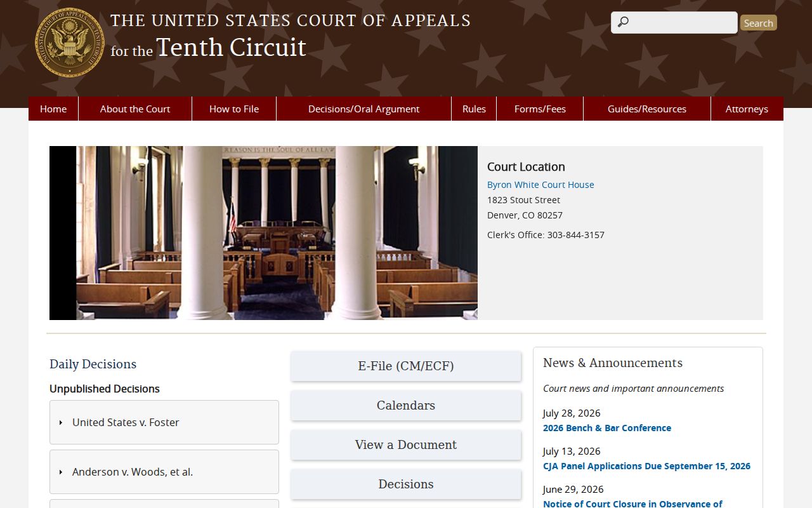Expand the Anderson v. Woods, et al. arrow
This screenshot has height=508, width=812.
coord(61,472)
